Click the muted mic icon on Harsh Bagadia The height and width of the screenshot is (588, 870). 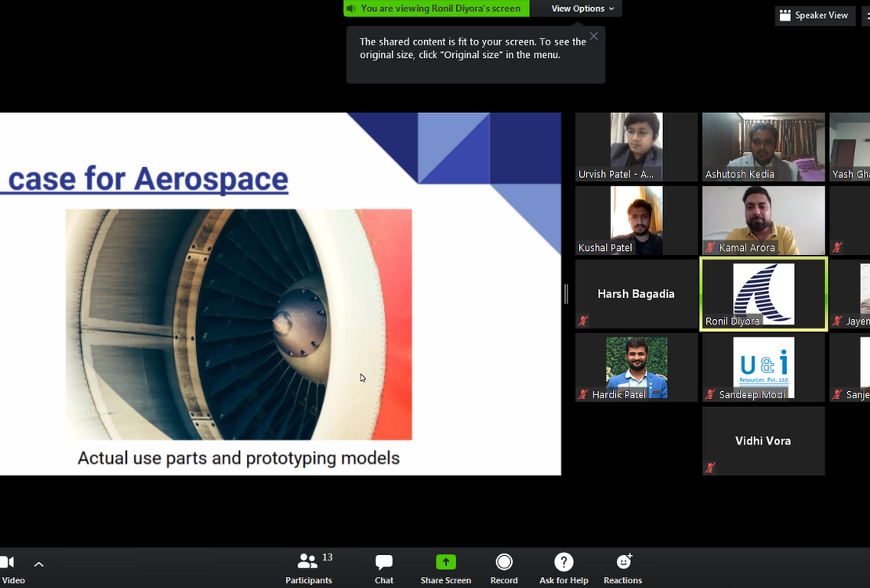pyautogui.click(x=583, y=321)
